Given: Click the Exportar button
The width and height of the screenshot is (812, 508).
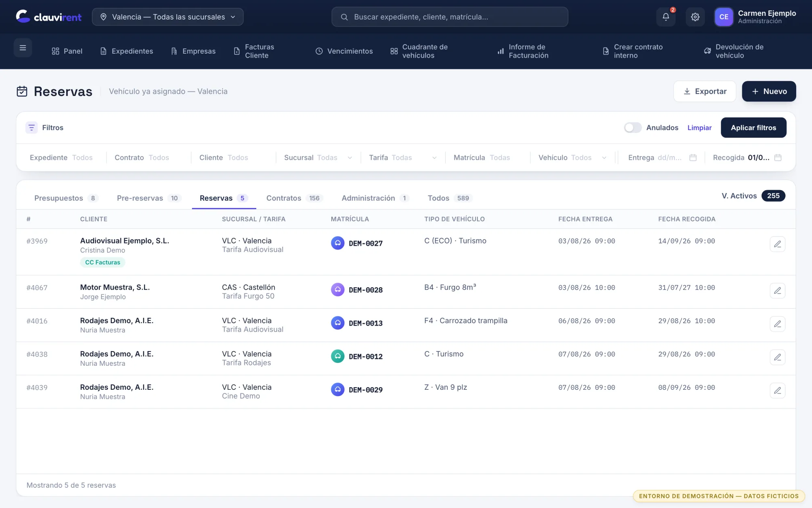Looking at the screenshot, I should tap(705, 91).
